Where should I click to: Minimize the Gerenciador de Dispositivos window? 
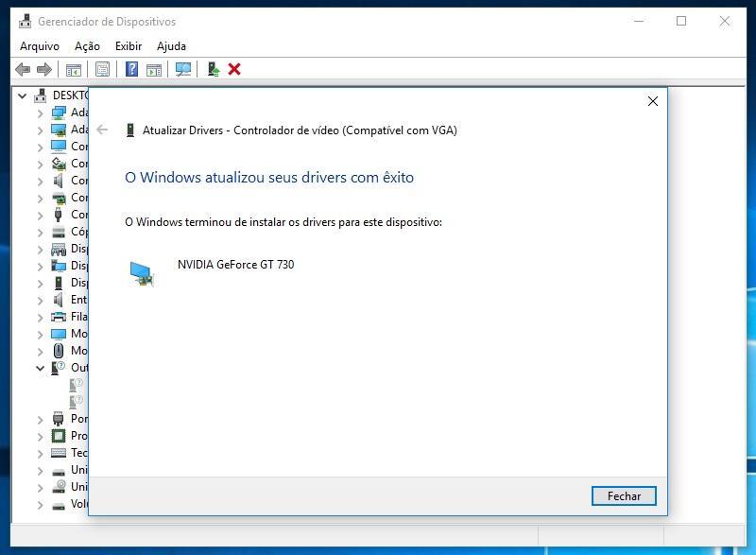(x=639, y=21)
